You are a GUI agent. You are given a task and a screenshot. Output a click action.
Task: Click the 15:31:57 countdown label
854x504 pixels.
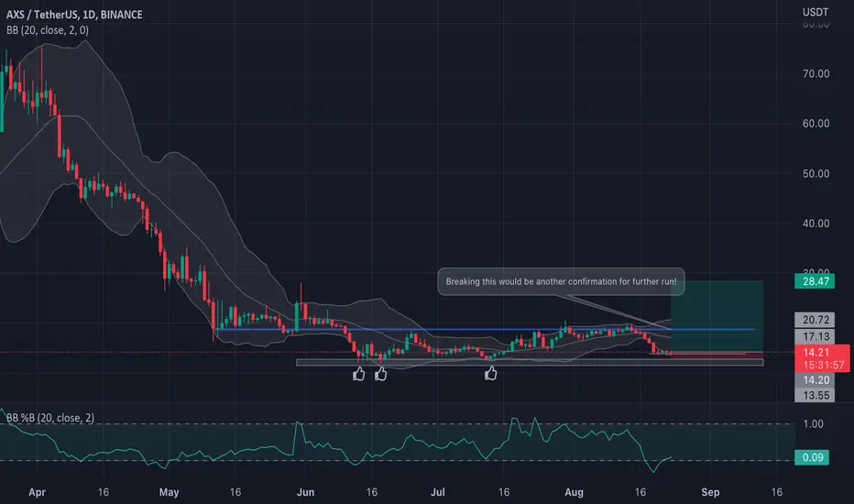(823, 365)
